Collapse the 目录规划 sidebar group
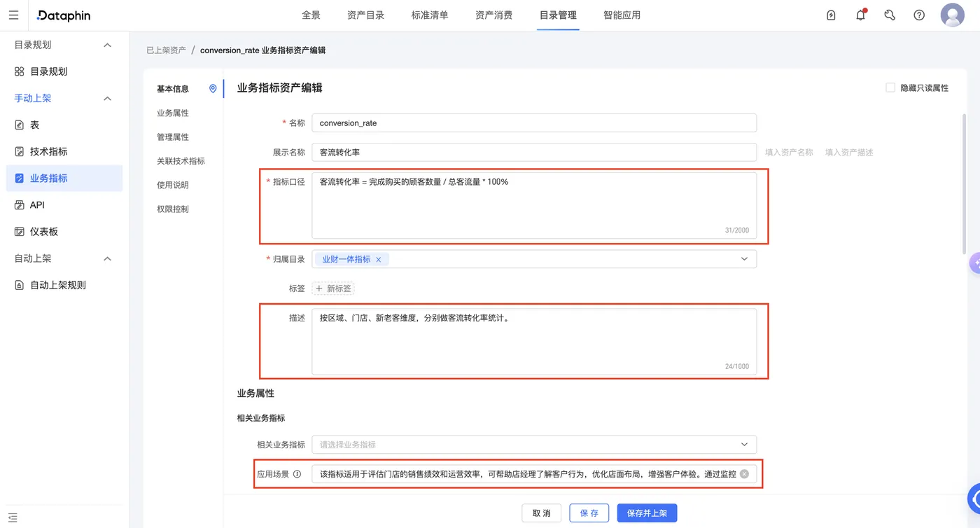The height and width of the screenshot is (528, 980). [x=107, y=45]
